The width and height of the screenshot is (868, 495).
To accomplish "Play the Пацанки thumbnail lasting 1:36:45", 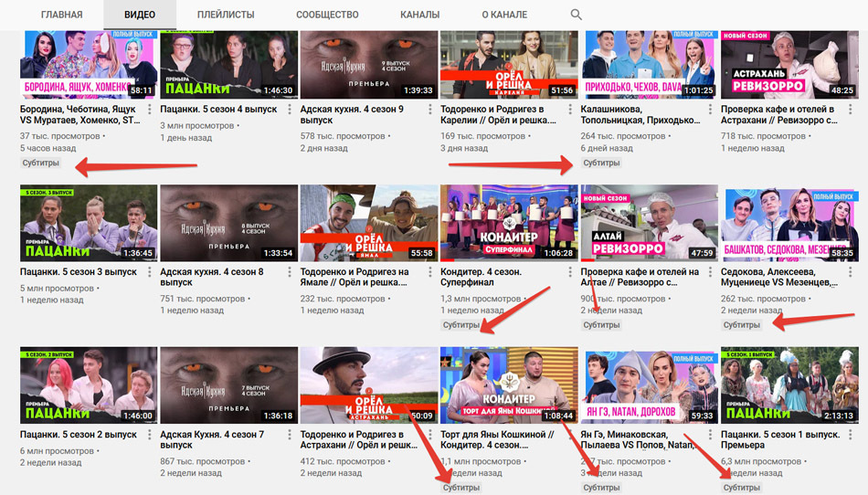I will pos(89,223).
